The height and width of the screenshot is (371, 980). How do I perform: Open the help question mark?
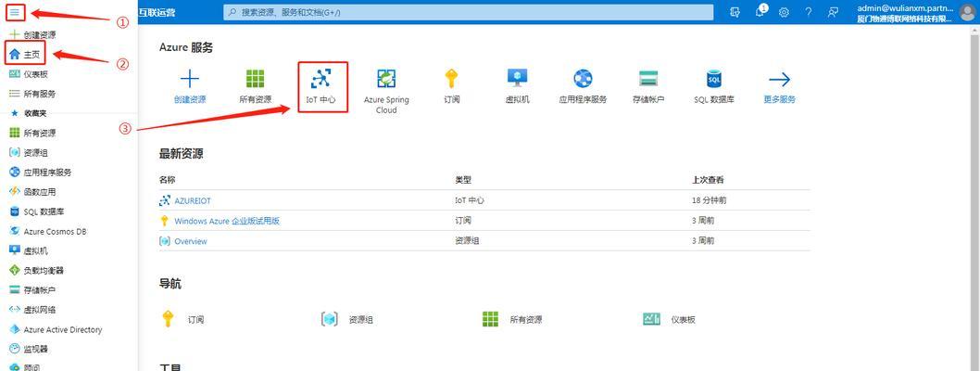(x=808, y=12)
